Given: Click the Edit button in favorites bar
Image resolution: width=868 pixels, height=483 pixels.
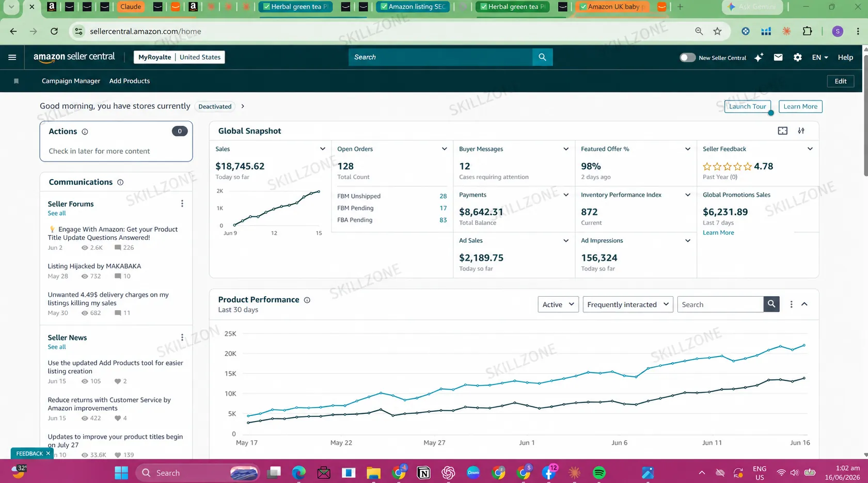Looking at the screenshot, I should [841, 81].
